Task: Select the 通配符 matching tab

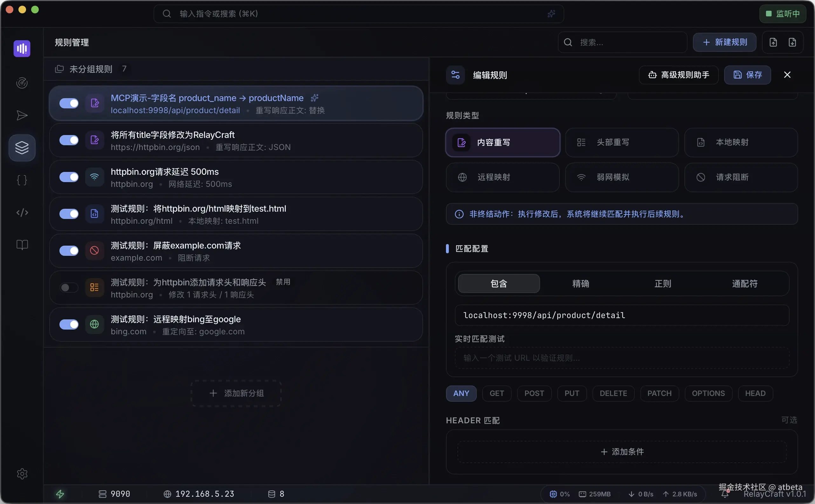Action: point(745,283)
